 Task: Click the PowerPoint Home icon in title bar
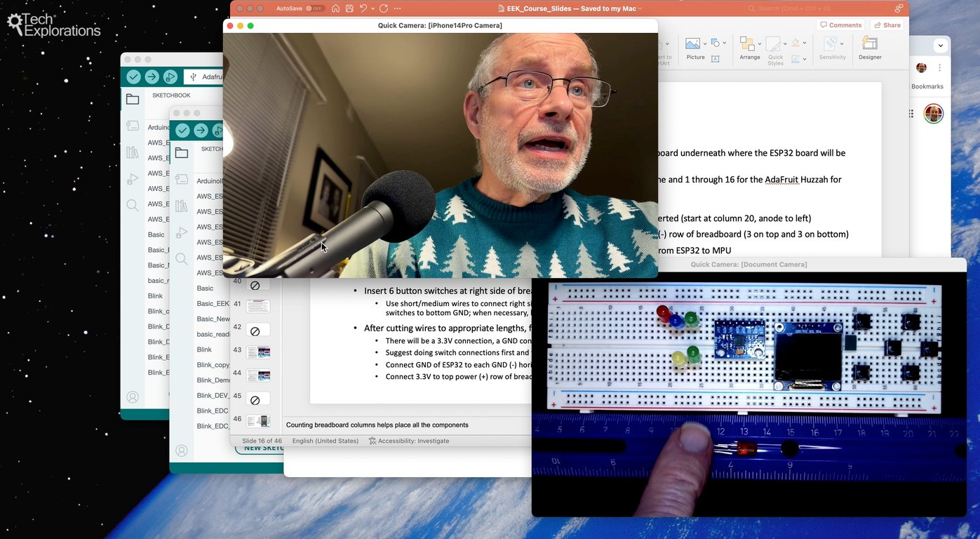pyautogui.click(x=336, y=8)
